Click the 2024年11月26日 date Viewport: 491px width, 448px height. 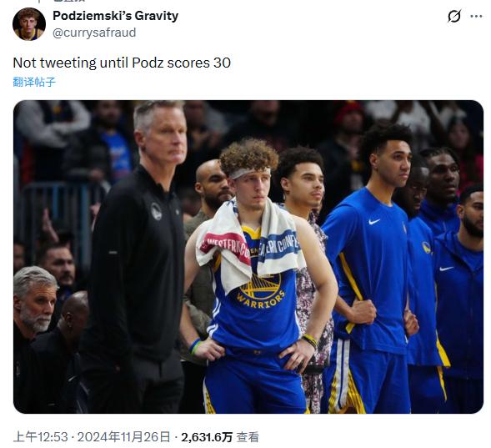coord(124,436)
